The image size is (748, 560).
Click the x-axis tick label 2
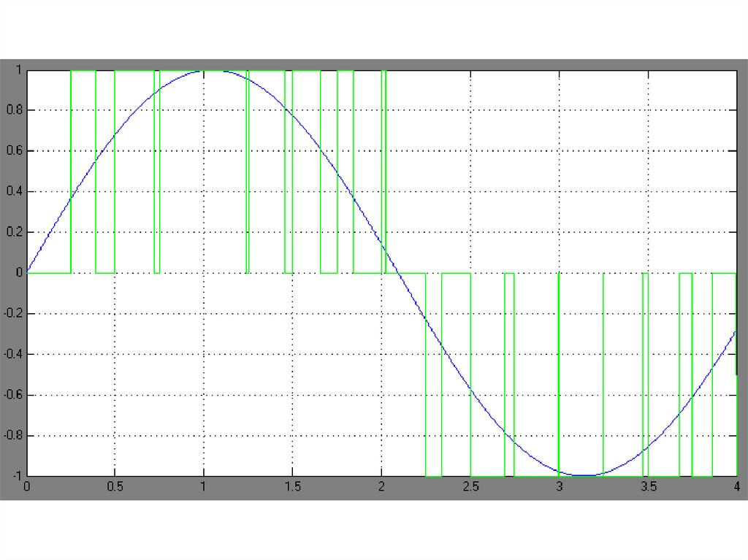pos(381,486)
